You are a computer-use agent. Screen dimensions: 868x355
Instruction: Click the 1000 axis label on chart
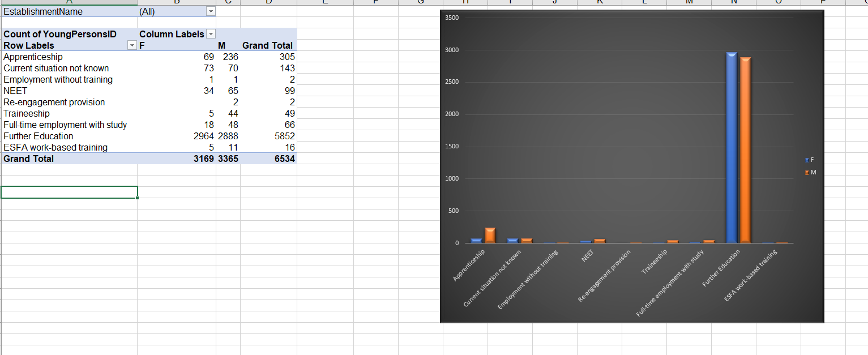[x=452, y=179]
